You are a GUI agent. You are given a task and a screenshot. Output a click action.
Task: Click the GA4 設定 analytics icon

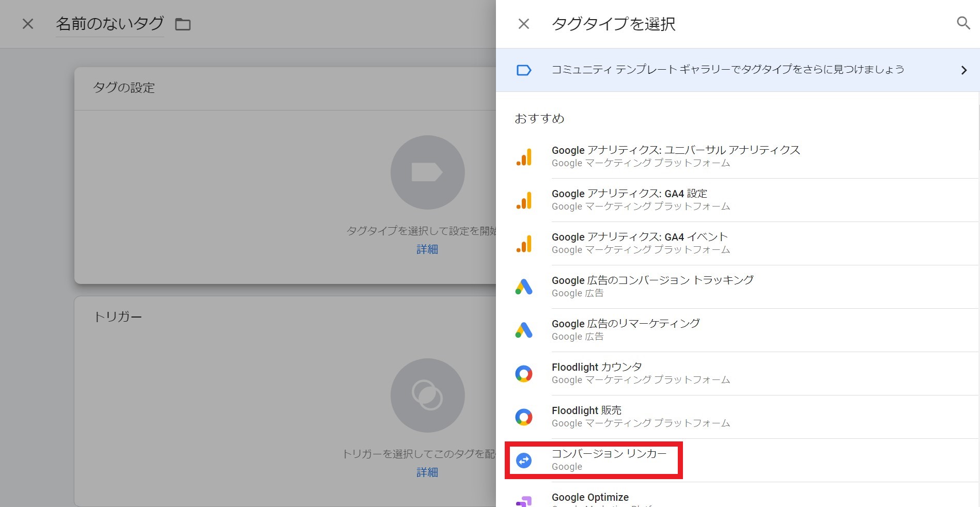[524, 200]
